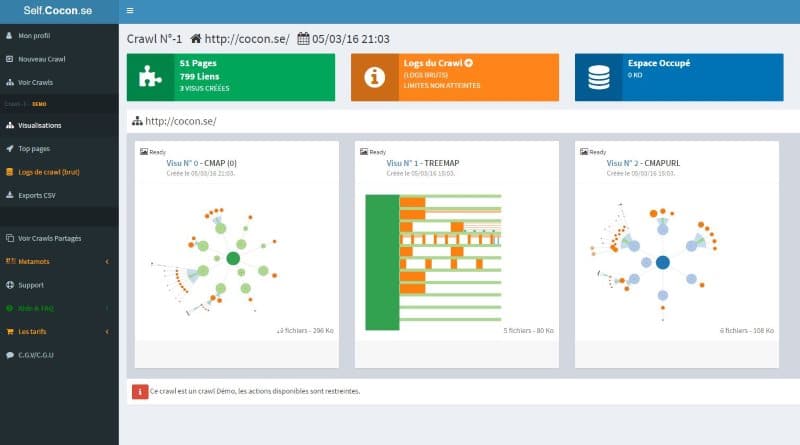This screenshot has height=445, width=800.
Task: Toggle sidebar with the hamburger menu icon
Action: point(131,11)
